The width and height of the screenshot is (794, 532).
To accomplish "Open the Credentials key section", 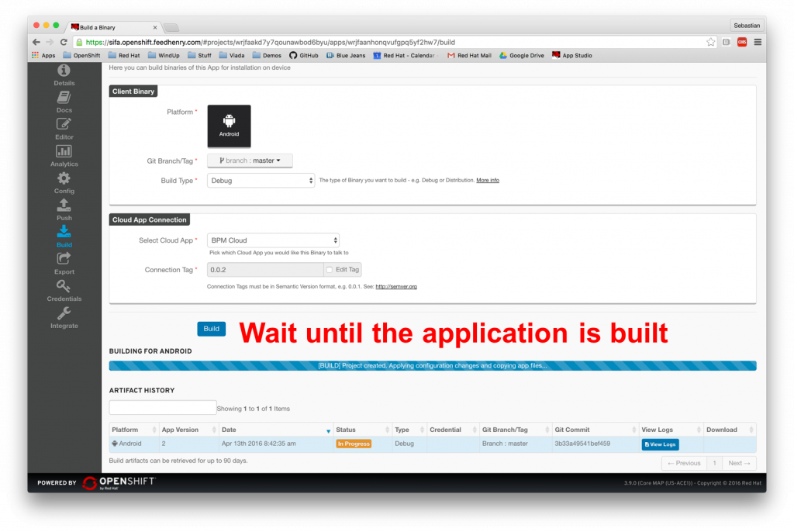I will (x=64, y=290).
